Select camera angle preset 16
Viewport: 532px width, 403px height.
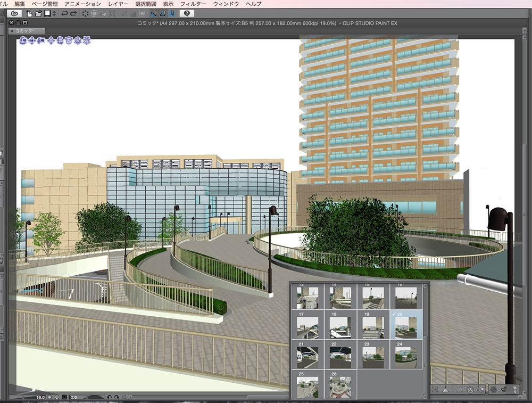[x=406, y=296]
